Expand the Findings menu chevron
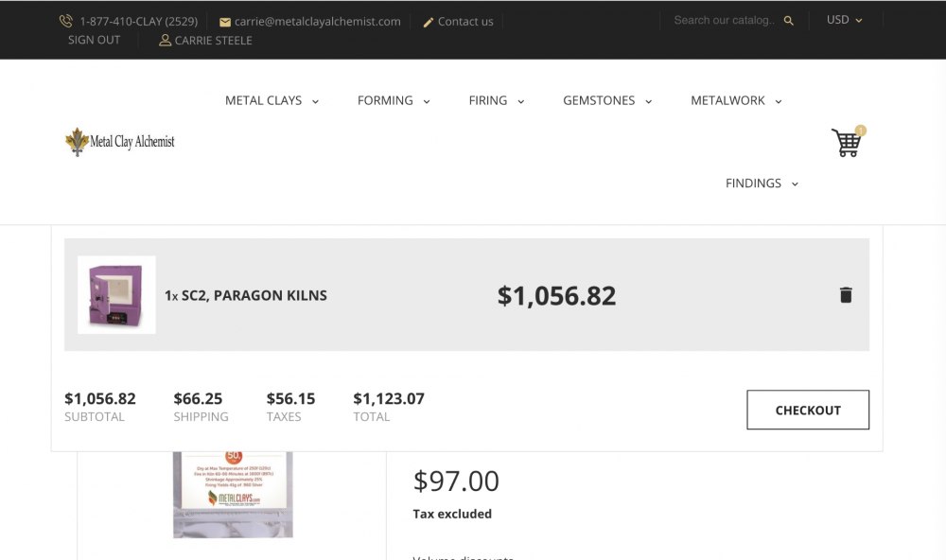This screenshot has height=560, width=946. coord(795,184)
